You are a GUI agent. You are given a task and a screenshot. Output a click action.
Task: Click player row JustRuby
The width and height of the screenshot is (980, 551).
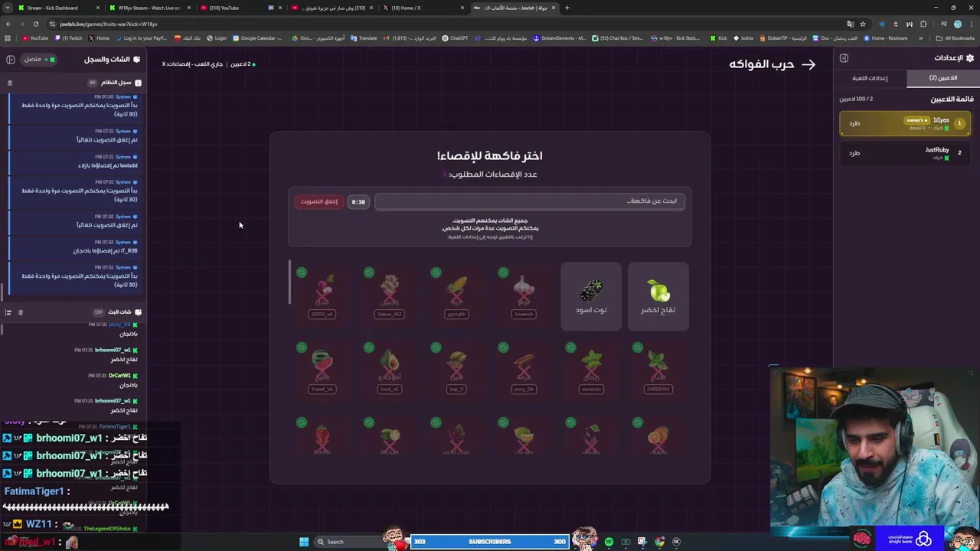tap(905, 153)
